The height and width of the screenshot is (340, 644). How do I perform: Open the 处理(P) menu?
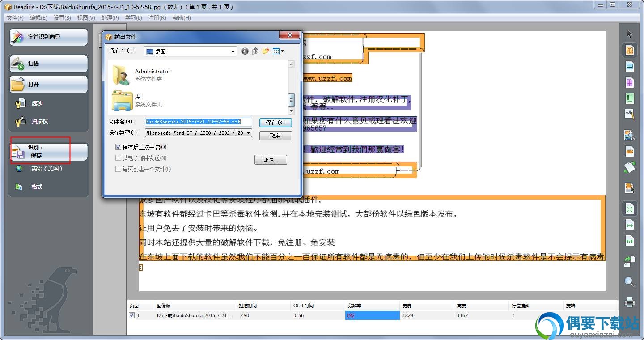(x=110, y=18)
